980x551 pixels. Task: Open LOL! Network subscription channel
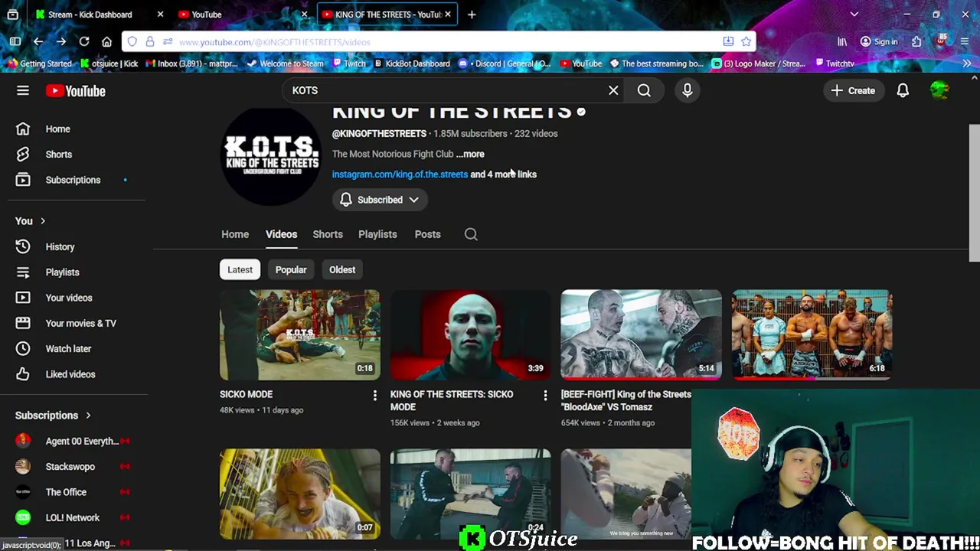(73, 517)
